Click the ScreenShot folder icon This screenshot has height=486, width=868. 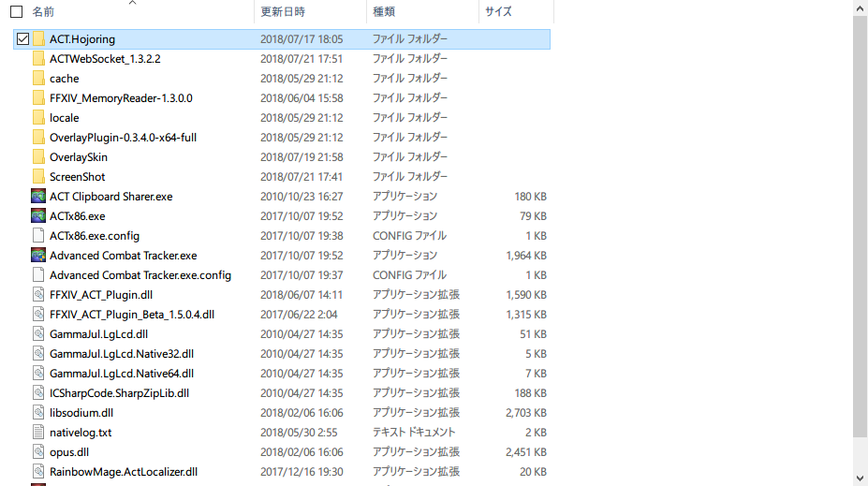pyautogui.click(x=38, y=177)
